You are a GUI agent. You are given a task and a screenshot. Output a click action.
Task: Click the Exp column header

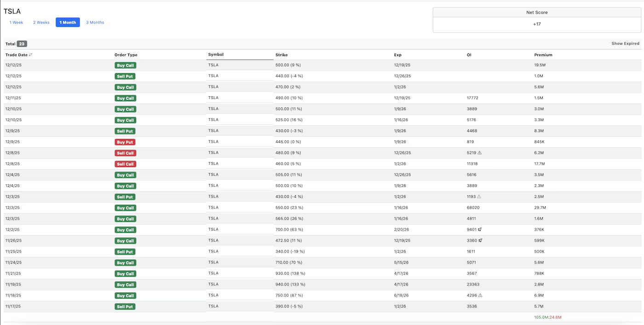[x=398, y=55]
